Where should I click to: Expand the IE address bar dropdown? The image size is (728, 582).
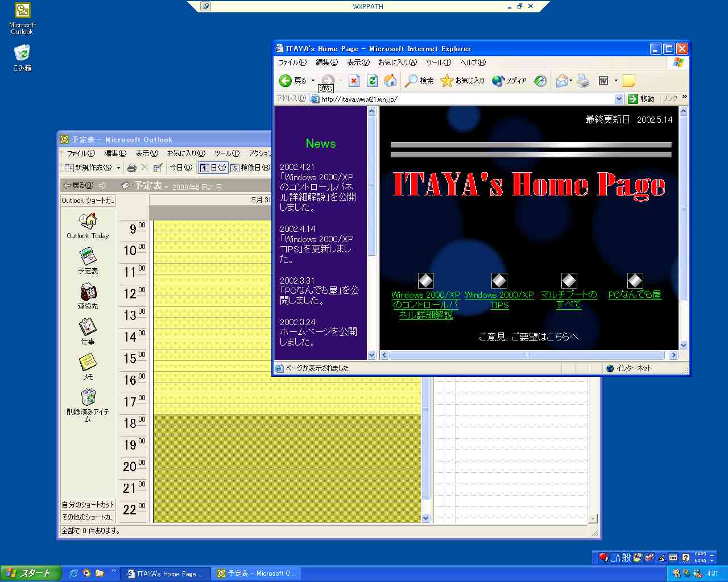tap(619, 99)
